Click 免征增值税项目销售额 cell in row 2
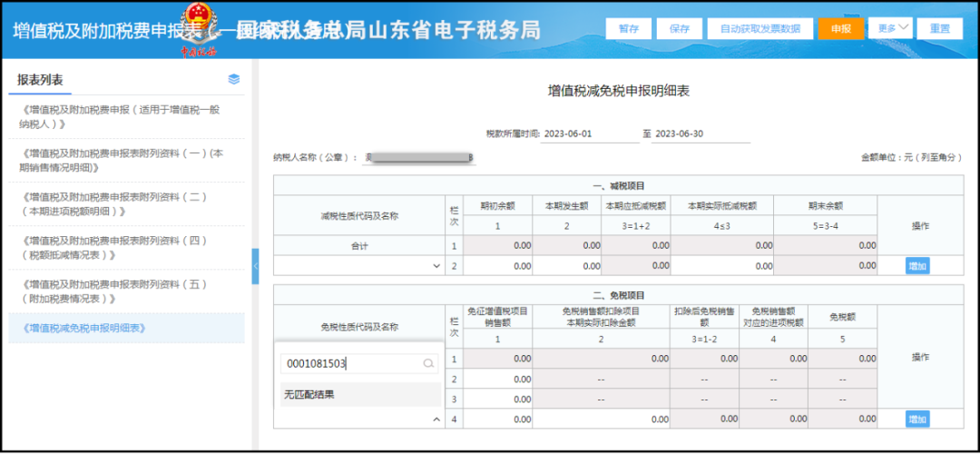 [497, 379]
